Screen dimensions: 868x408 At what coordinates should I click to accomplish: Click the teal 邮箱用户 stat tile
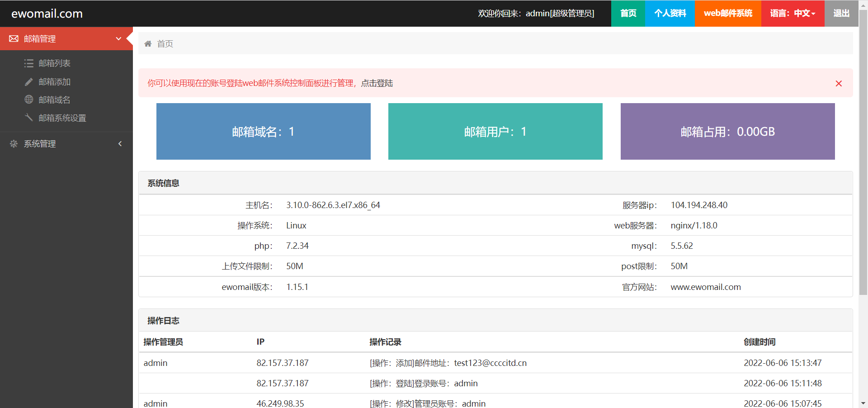(x=495, y=132)
